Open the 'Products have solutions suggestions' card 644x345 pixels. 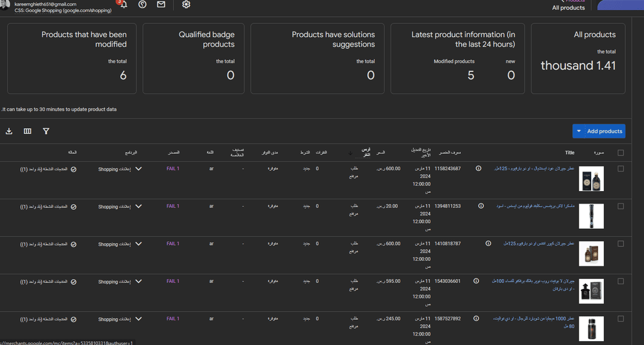[x=318, y=58]
